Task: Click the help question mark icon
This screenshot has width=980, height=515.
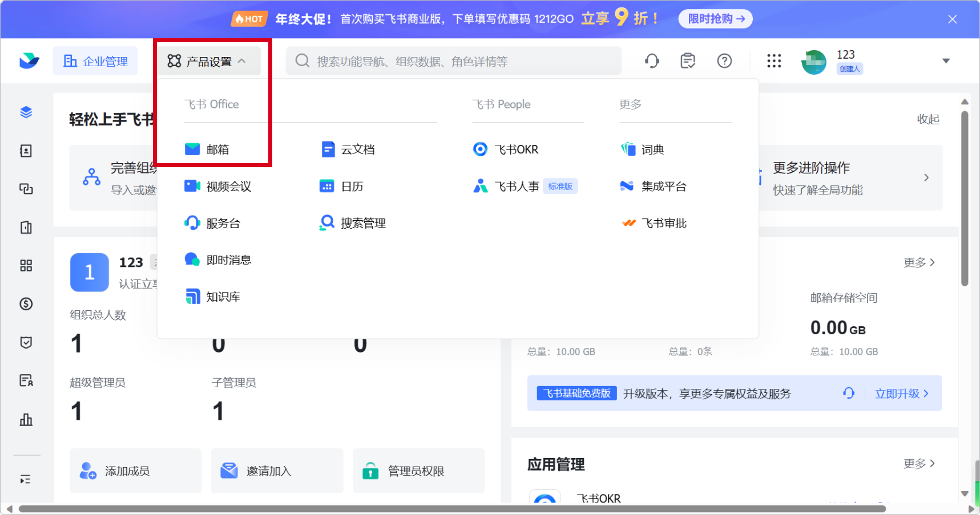Action: click(724, 61)
